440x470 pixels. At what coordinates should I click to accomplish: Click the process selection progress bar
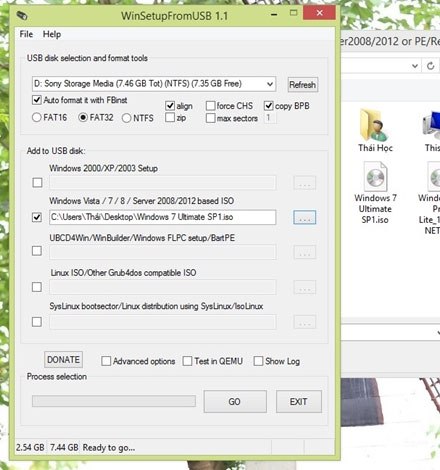pyautogui.click(x=114, y=401)
